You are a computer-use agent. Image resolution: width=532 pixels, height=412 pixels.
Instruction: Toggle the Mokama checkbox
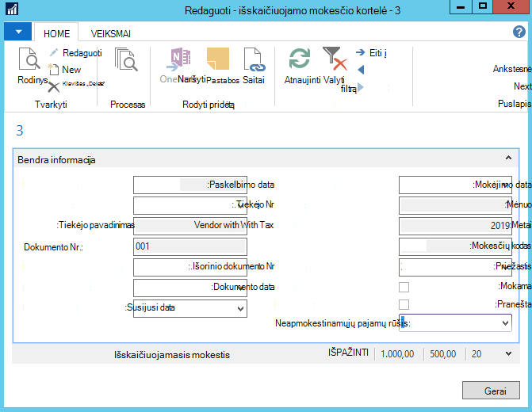404,287
